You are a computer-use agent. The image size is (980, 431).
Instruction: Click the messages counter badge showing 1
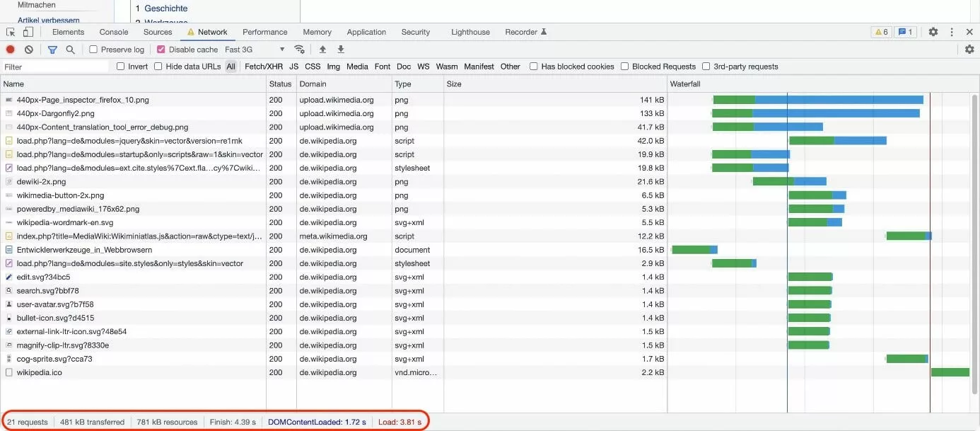[x=905, y=32]
